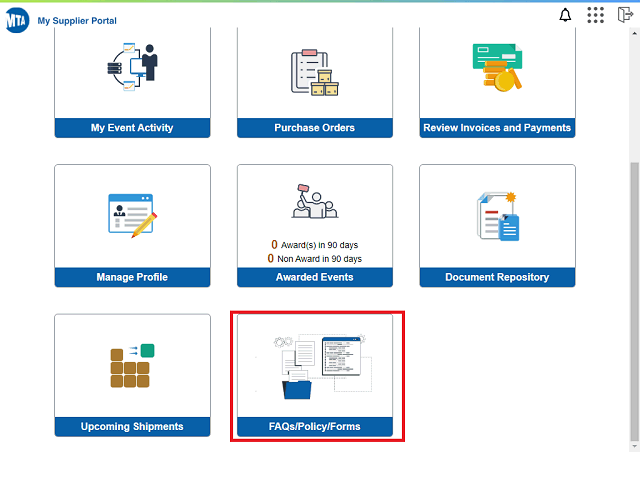Click the My Event Activity label
640x480 pixels.
tap(132, 128)
